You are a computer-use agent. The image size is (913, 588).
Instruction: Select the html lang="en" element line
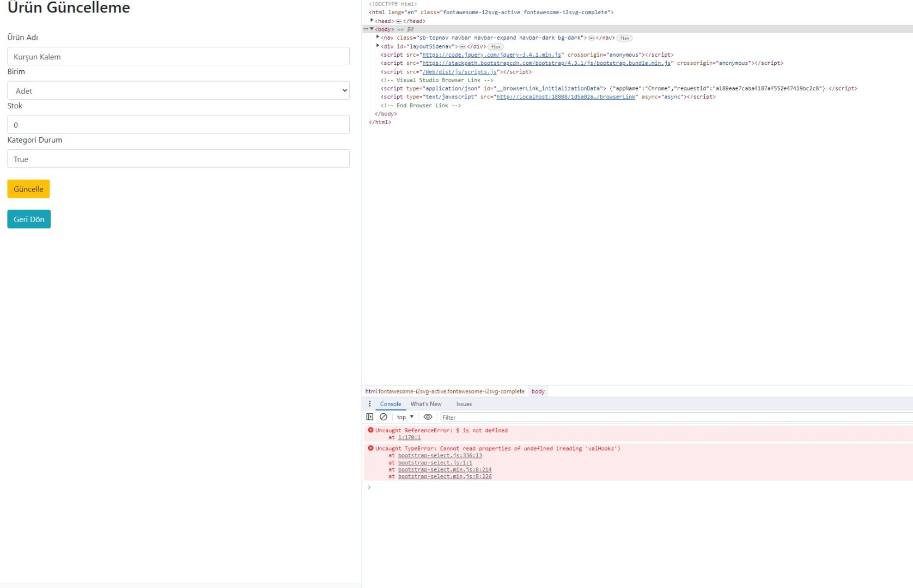click(491, 12)
